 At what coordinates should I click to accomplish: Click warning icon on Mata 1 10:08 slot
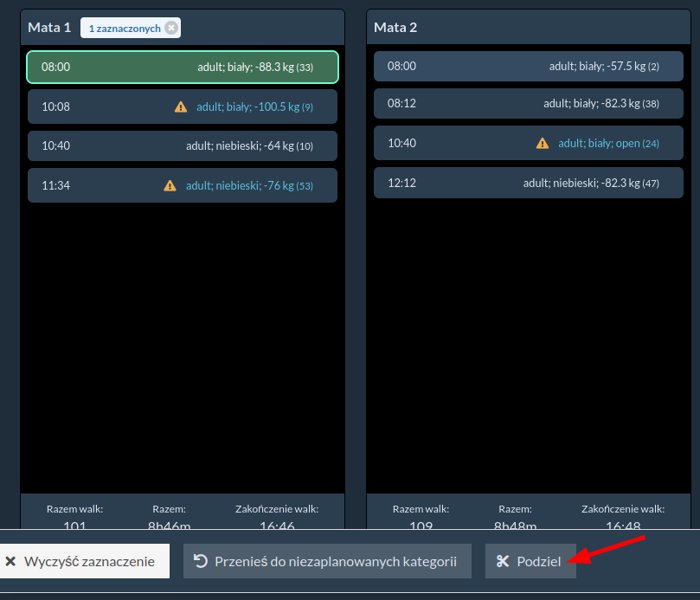point(181,106)
